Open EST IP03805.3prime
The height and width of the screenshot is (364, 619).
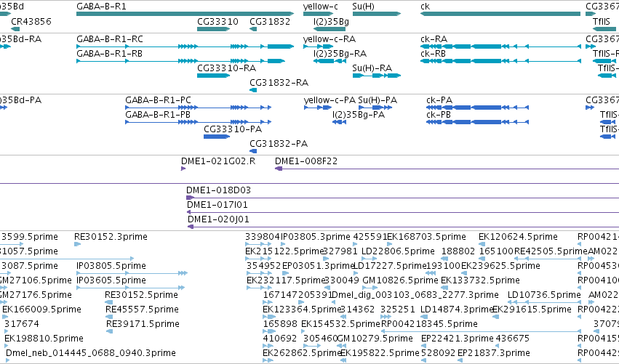316,237
